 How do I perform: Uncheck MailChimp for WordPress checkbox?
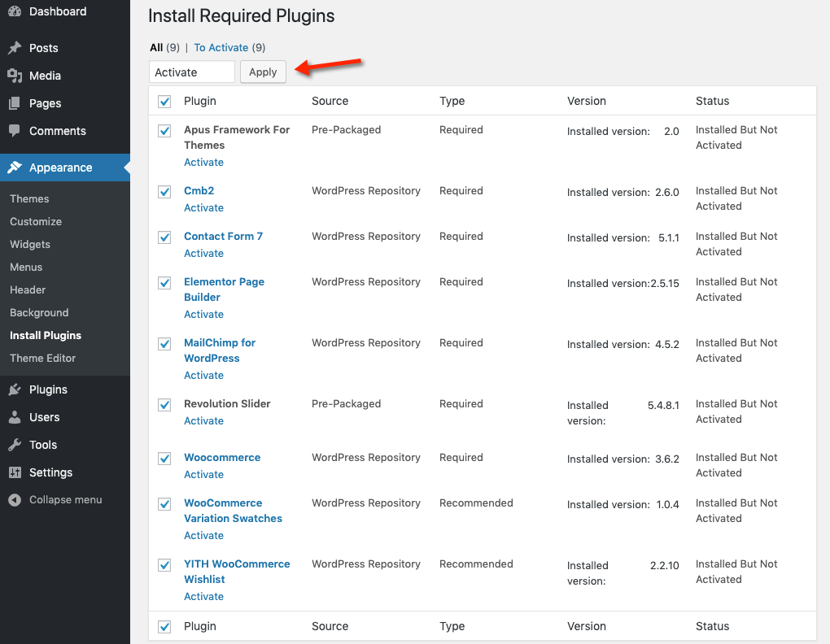click(164, 344)
